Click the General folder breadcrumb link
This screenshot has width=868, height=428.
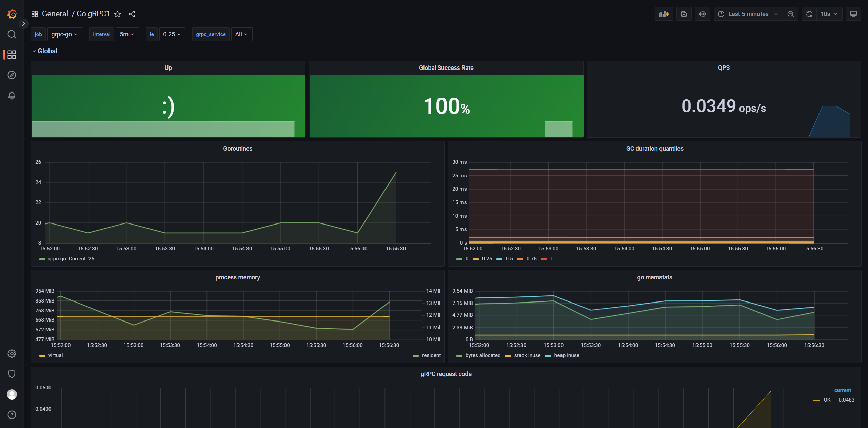click(x=55, y=14)
